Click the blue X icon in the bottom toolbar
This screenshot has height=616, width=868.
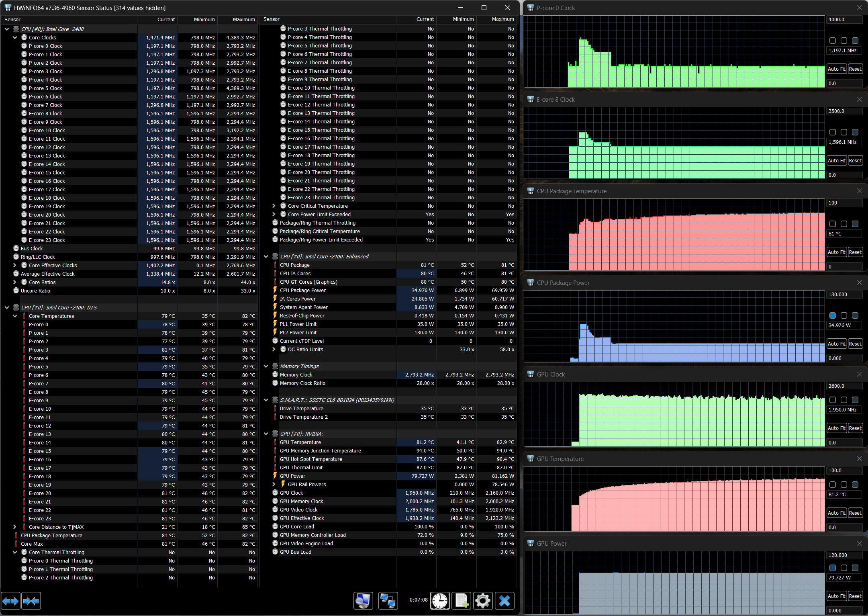coord(504,601)
